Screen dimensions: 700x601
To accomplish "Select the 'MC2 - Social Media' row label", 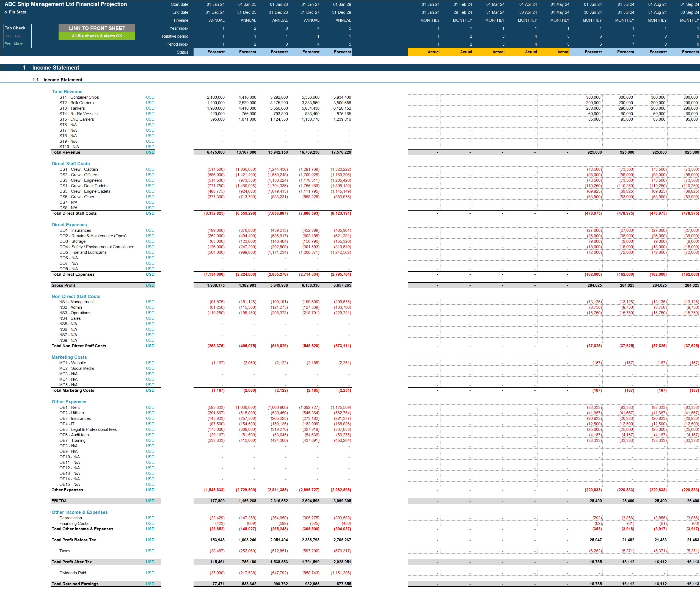I will [x=76, y=369].
